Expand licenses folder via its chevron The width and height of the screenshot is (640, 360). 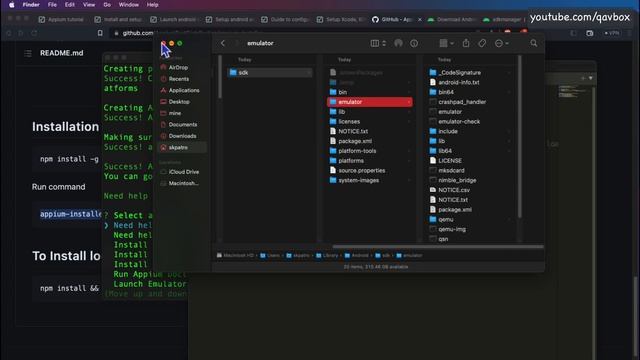coord(409,122)
